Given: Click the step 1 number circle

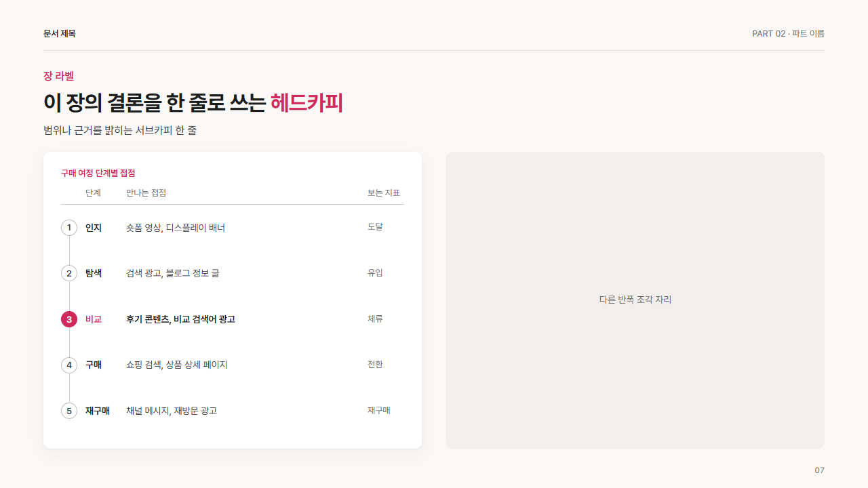Looking at the screenshot, I should coord(69,228).
